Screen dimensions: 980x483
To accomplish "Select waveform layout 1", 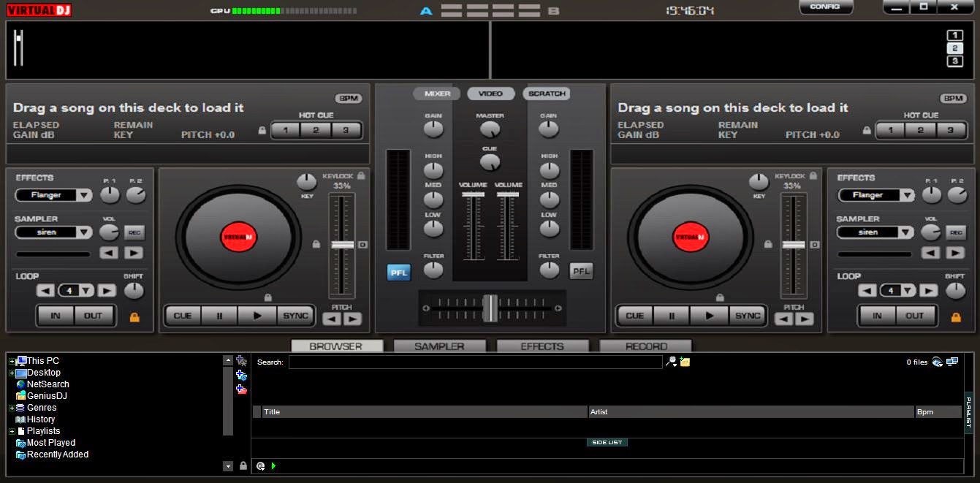I will (955, 35).
